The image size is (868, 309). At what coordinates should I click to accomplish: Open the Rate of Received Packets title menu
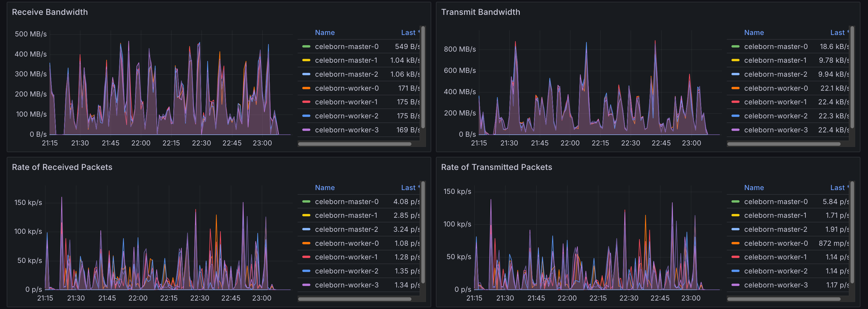pyautogui.click(x=62, y=167)
